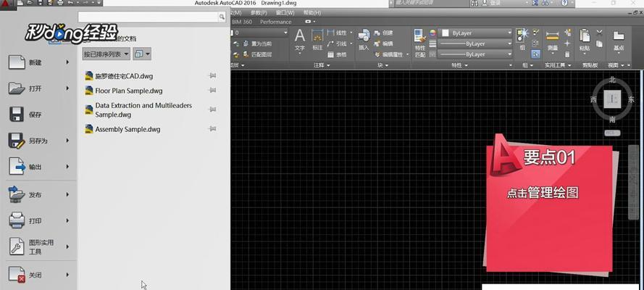Open 旋罗德住宅CAD.dwg from recent documents

tap(119, 76)
